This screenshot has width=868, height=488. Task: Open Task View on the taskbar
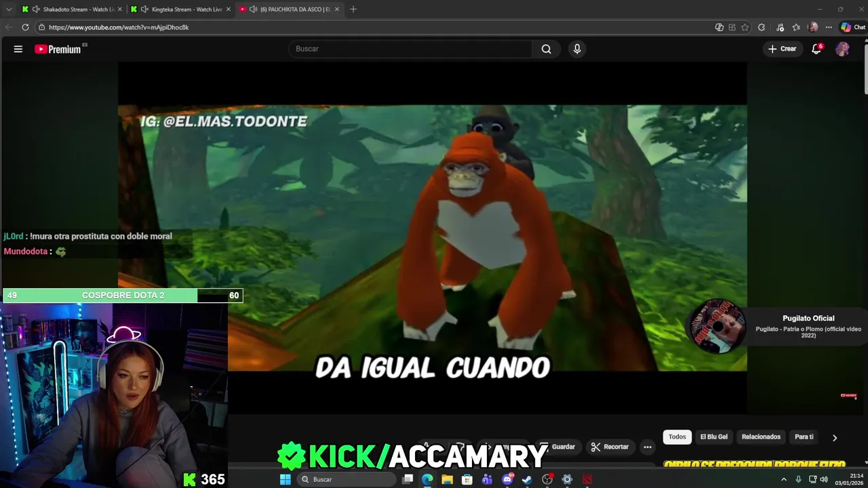408,479
